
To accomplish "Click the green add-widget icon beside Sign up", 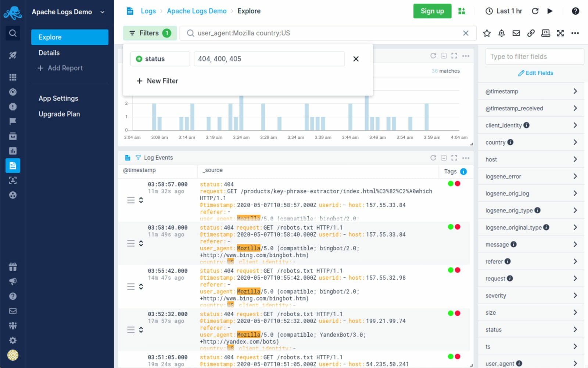I will tap(462, 11).
